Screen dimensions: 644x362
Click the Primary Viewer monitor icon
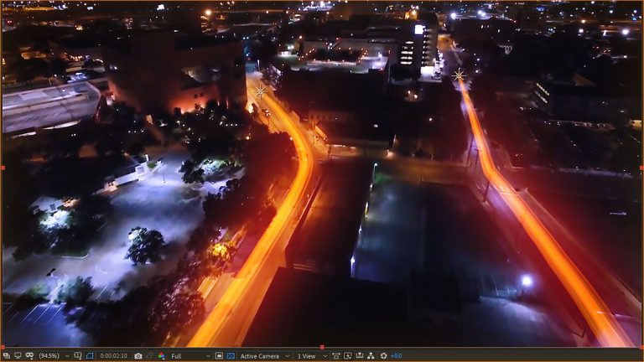pos(18,355)
